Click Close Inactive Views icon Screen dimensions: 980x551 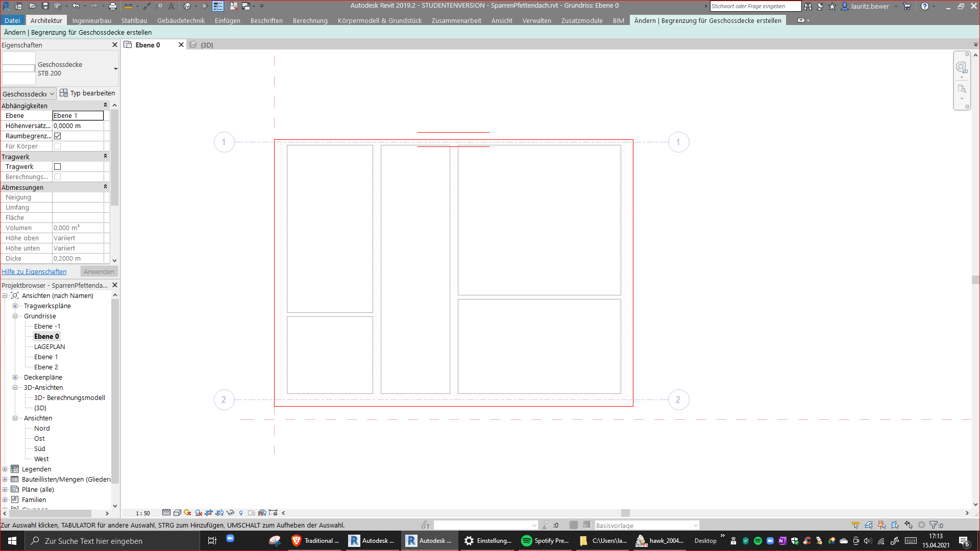click(x=234, y=6)
